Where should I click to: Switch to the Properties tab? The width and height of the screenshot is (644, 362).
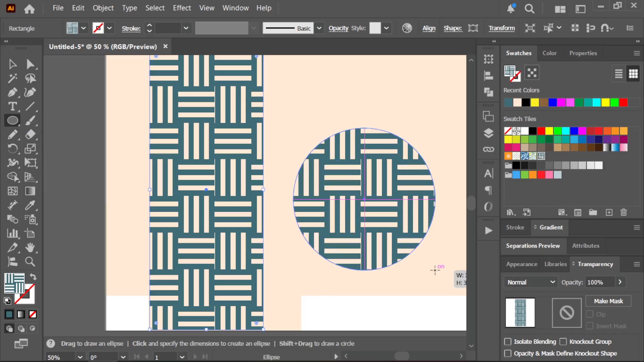point(583,53)
